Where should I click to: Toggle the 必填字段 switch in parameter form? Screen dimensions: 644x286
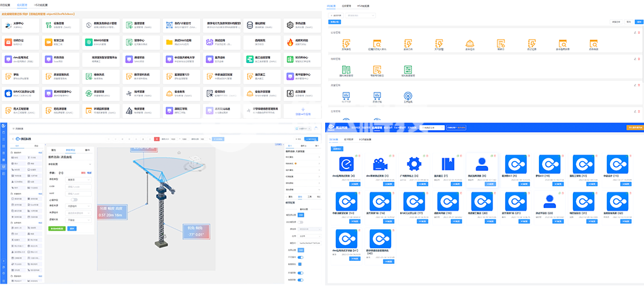[75, 199]
